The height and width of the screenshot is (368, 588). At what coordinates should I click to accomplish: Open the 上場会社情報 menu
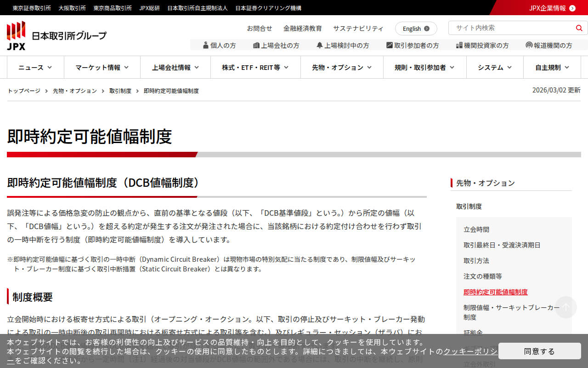click(x=175, y=68)
